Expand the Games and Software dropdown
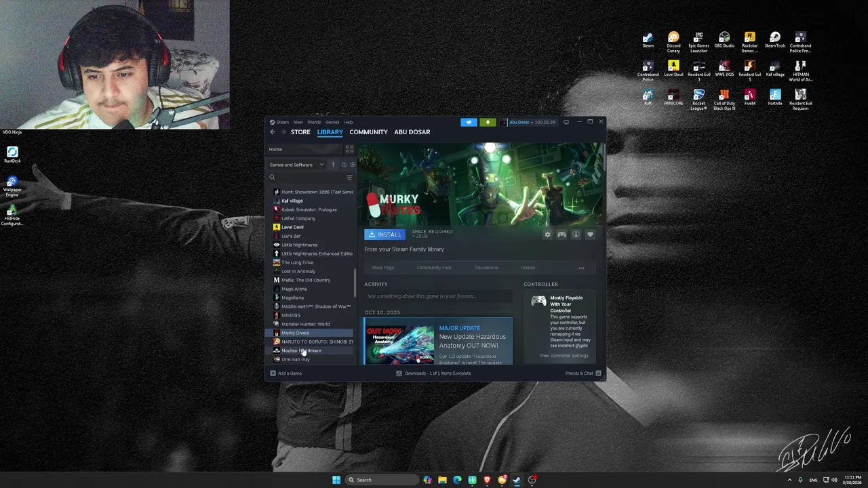The width and height of the screenshot is (868, 488). [296, 165]
